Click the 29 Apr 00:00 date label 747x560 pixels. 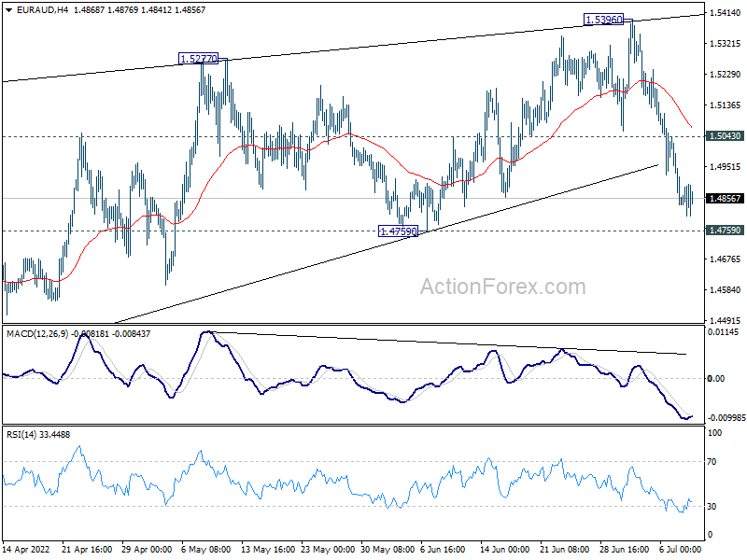coord(147,549)
